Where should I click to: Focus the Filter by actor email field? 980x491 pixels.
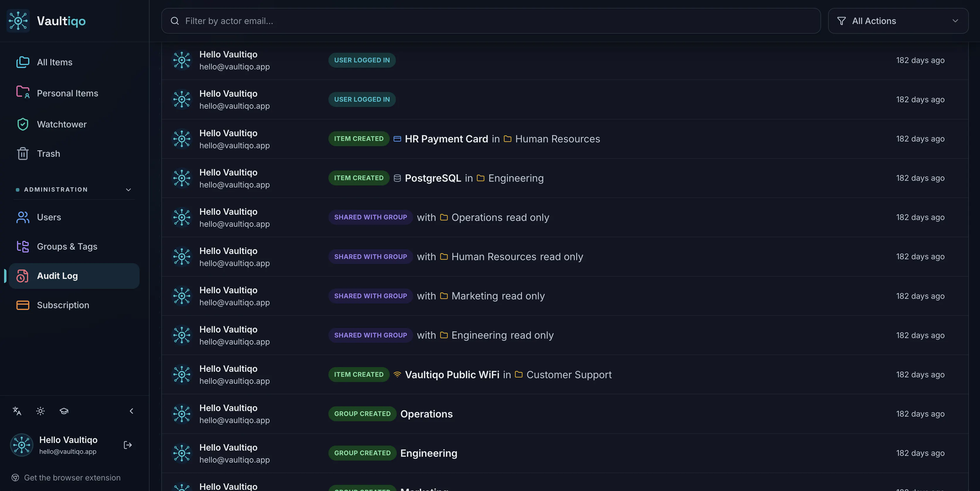tap(491, 21)
